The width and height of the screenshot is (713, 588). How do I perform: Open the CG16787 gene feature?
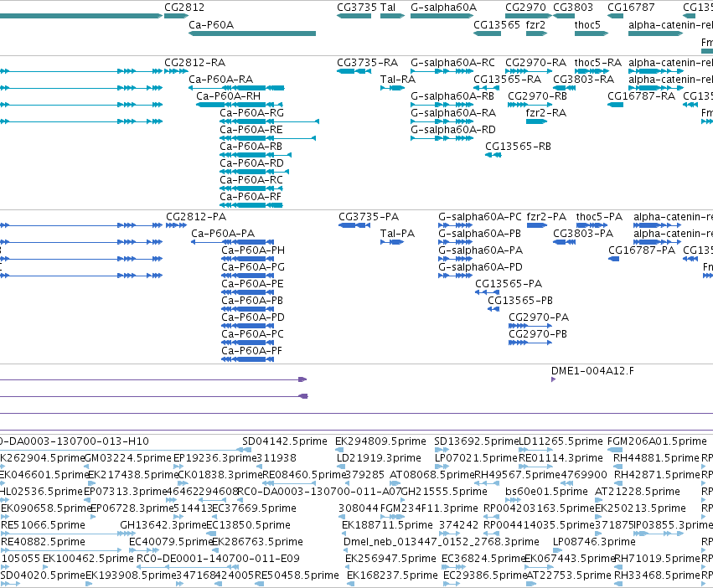click(x=615, y=16)
